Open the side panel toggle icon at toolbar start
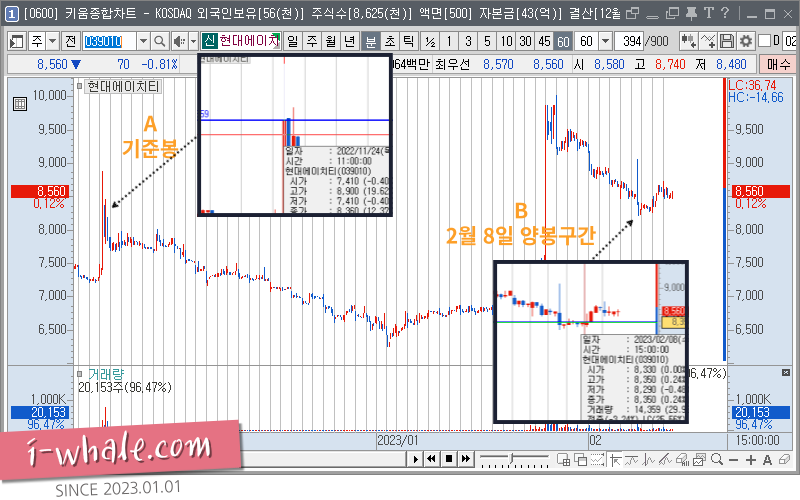800x500 pixels. [17, 41]
